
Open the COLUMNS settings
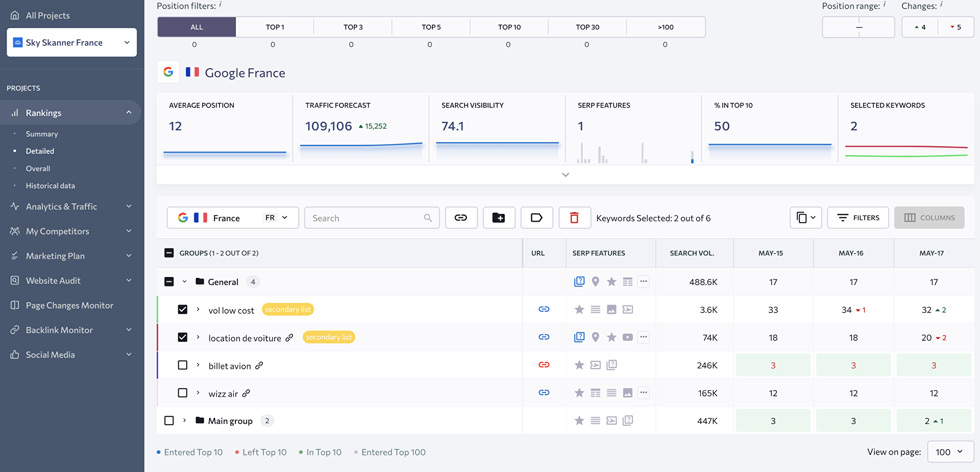[929, 218]
